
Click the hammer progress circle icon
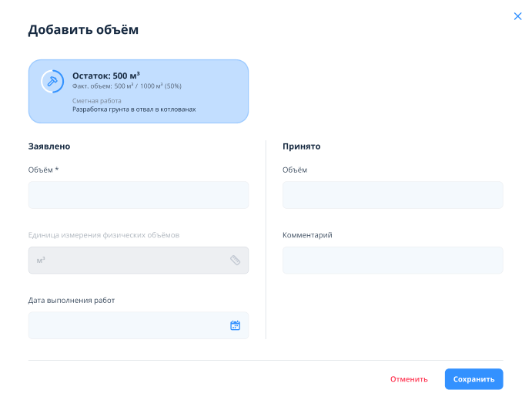point(52,81)
